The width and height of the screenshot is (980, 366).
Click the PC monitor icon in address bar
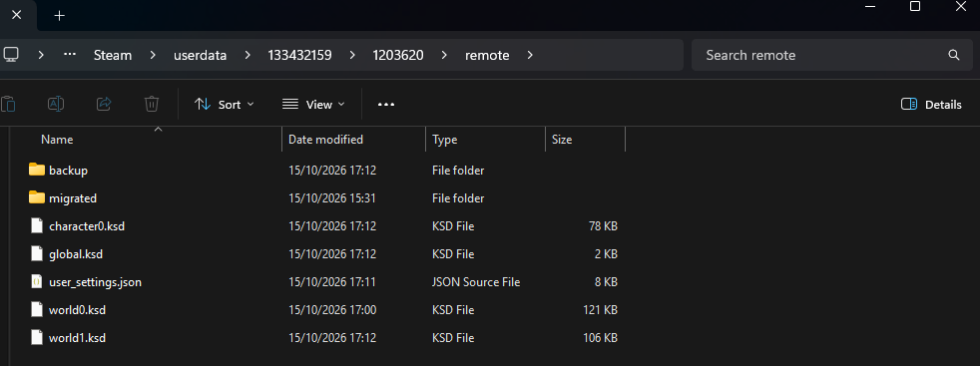(x=11, y=55)
